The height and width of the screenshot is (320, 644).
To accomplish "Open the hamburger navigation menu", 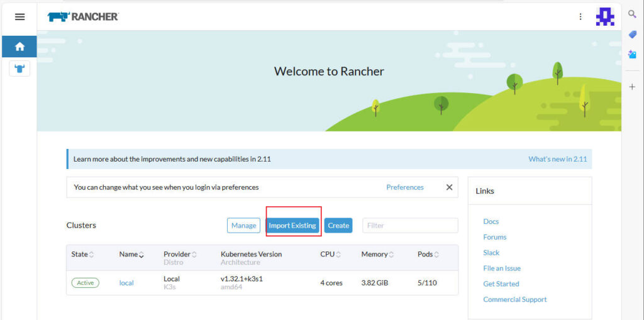I will [19, 17].
